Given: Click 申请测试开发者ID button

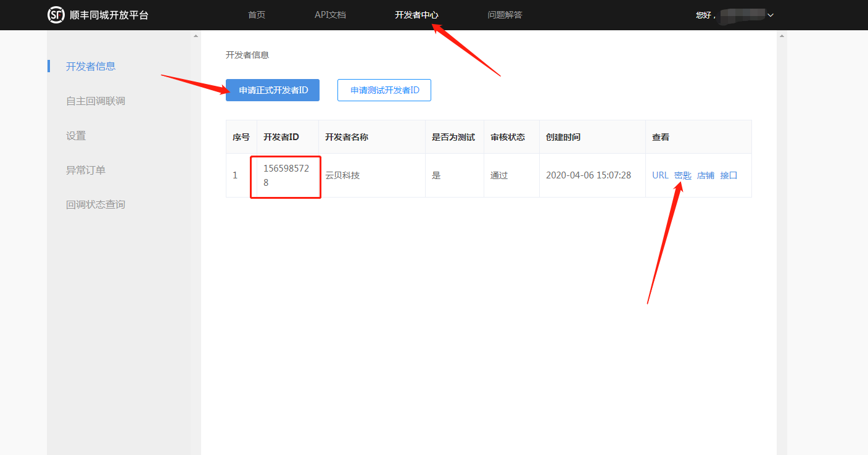Looking at the screenshot, I should [384, 90].
